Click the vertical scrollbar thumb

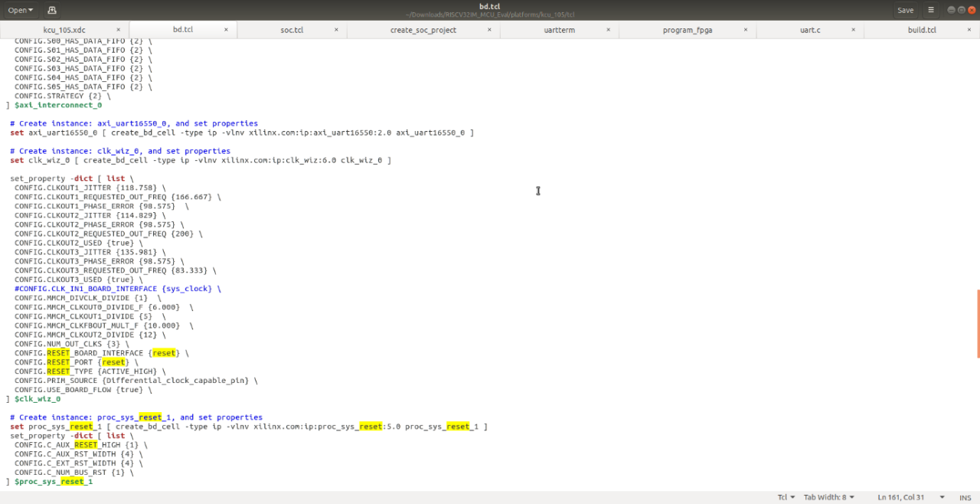(x=978, y=323)
